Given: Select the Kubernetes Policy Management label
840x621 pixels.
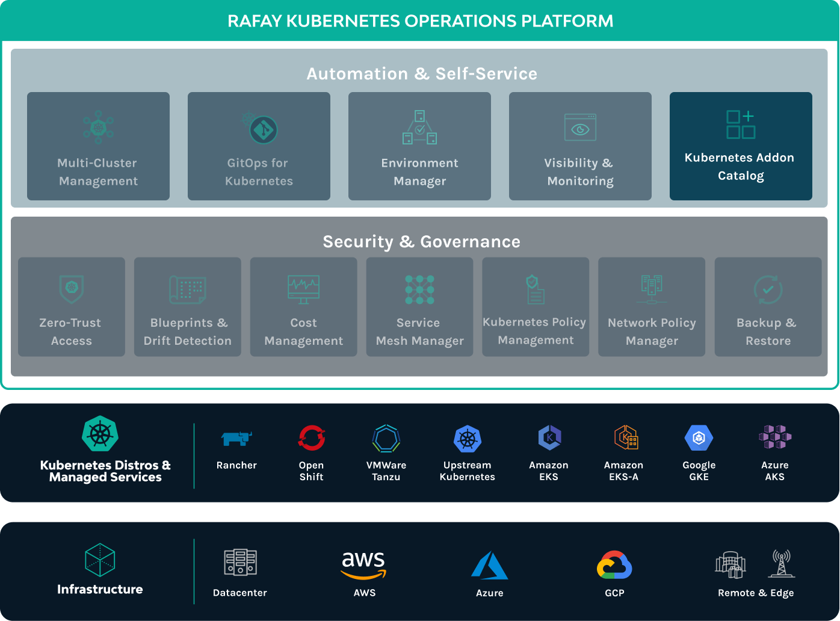Looking at the screenshot, I should pyautogui.click(x=535, y=331).
